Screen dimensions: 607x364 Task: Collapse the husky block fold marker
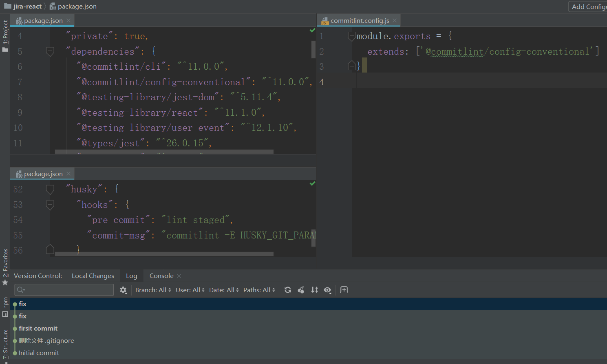point(50,189)
